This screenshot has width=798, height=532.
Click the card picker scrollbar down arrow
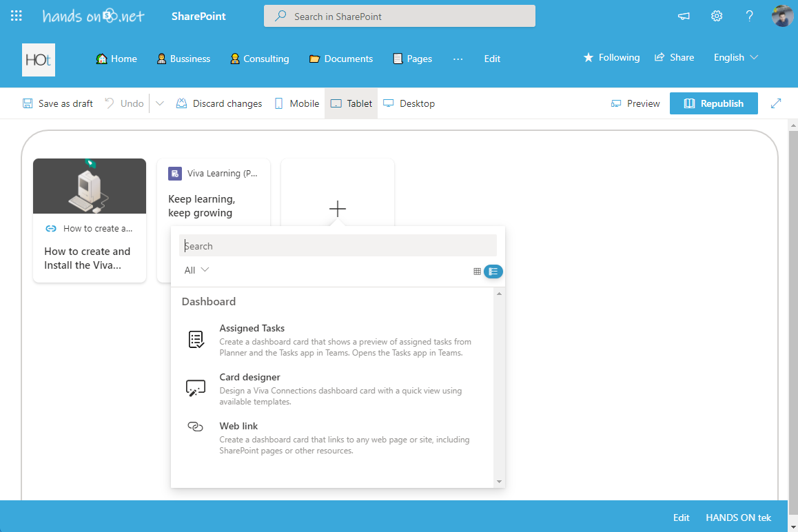pos(499,482)
